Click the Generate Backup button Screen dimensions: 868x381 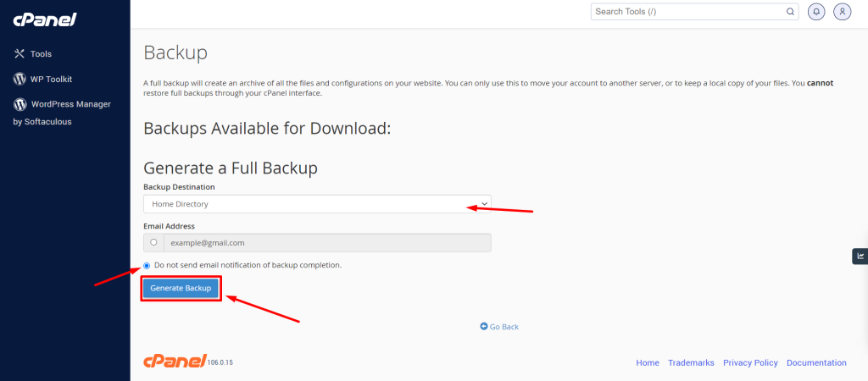pyautogui.click(x=181, y=289)
